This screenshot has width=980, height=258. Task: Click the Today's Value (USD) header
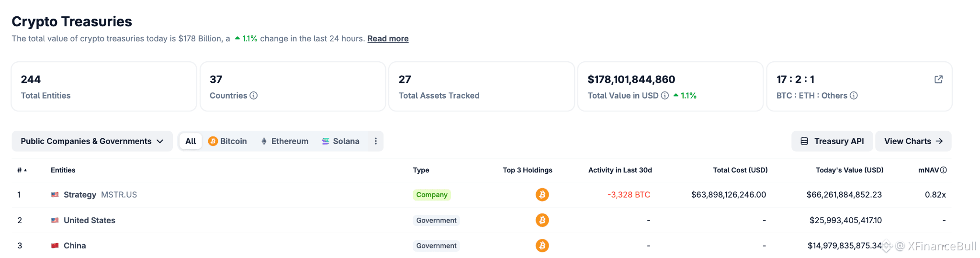click(x=850, y=170)
